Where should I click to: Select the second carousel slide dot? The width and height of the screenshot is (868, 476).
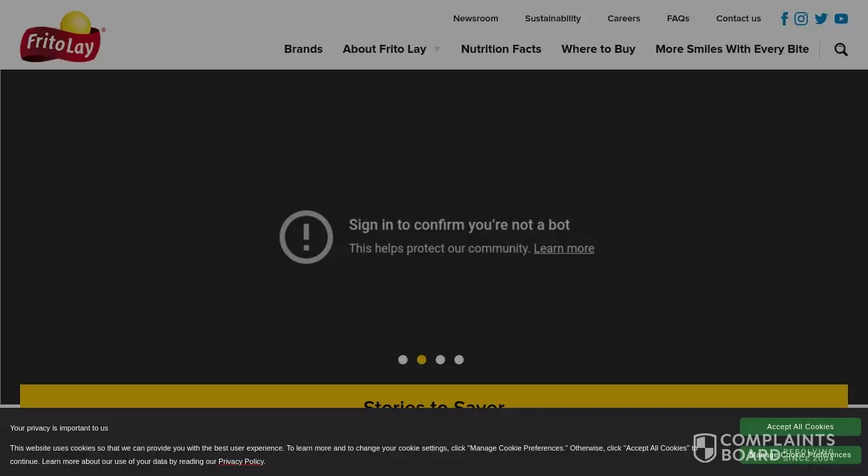[x=422, y=360]
